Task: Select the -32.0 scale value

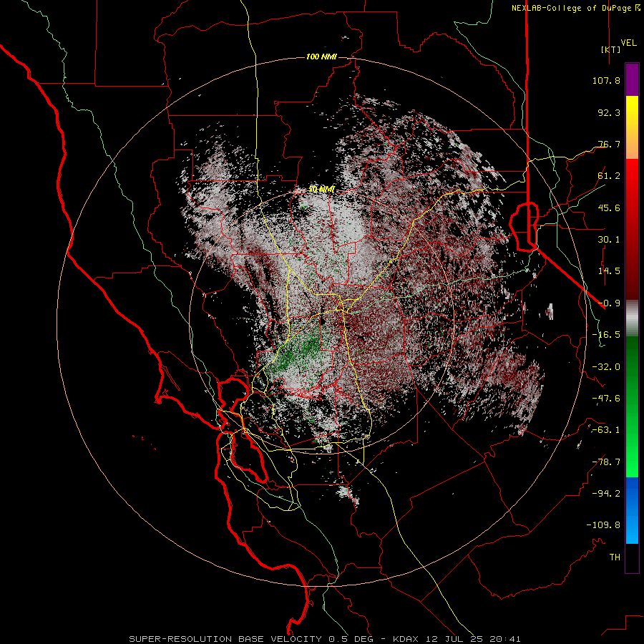Action: click(x=606, y=367)
